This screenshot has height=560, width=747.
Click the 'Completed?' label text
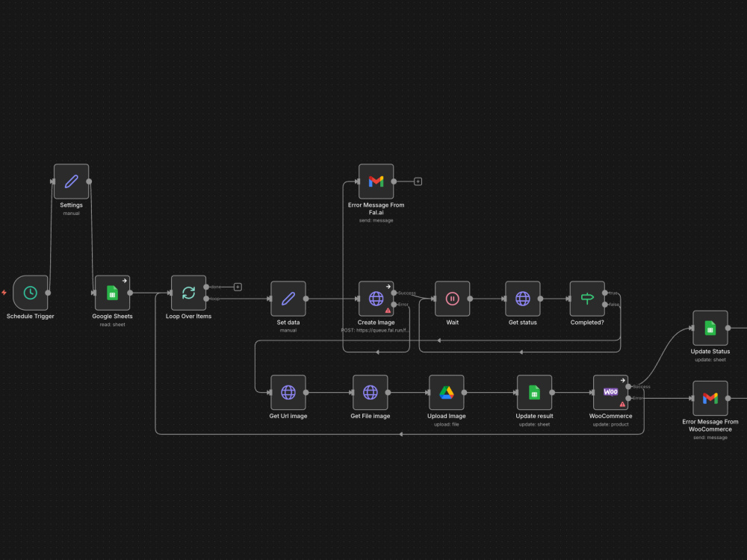[587, 323]
